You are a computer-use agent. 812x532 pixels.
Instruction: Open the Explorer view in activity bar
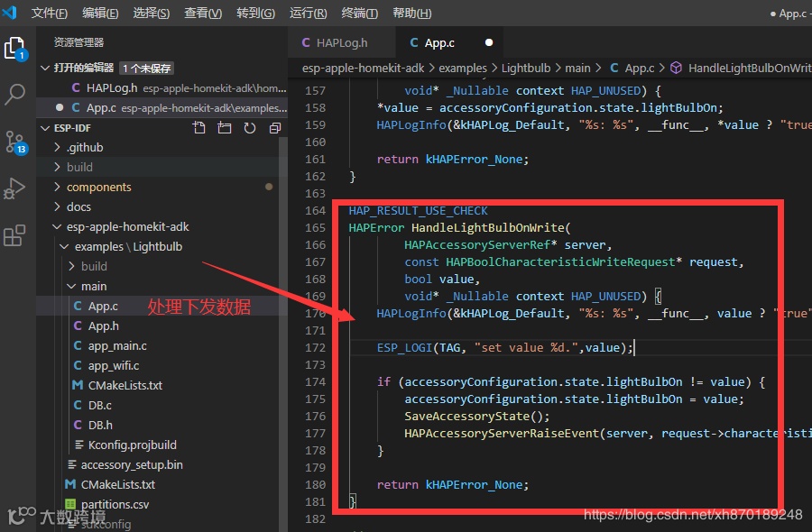pyautogui.click(x=15, y=49)
